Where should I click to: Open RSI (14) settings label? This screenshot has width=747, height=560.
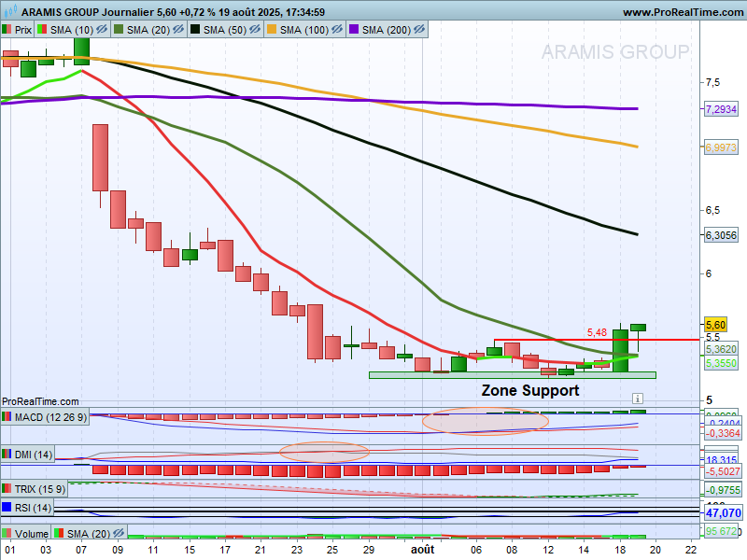(33, 508)
